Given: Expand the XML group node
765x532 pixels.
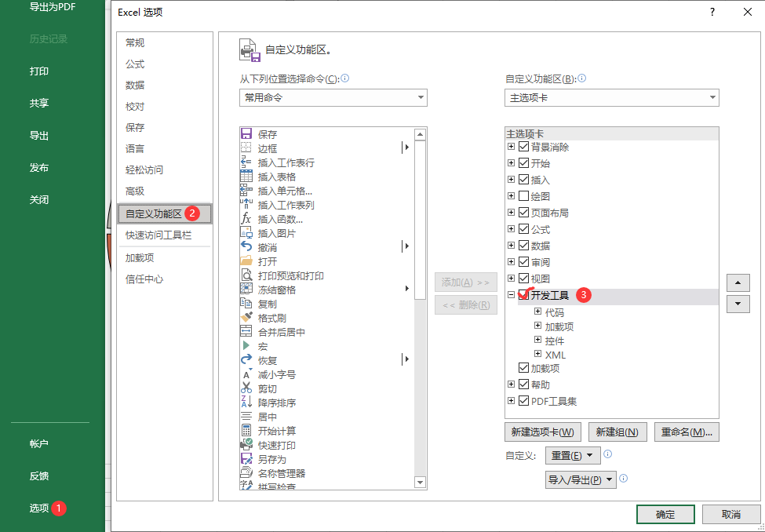Looking at the screenshot, I should tap(537, 354).
